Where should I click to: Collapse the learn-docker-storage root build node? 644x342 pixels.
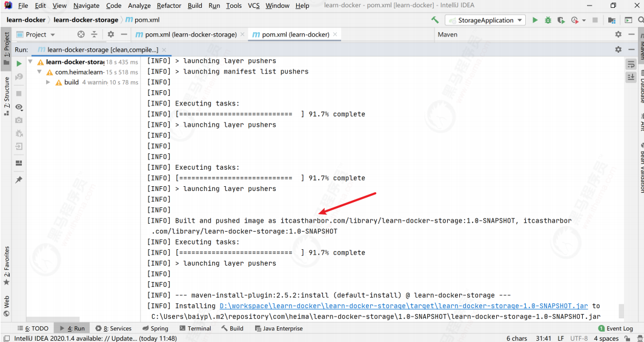coord(30,62)
